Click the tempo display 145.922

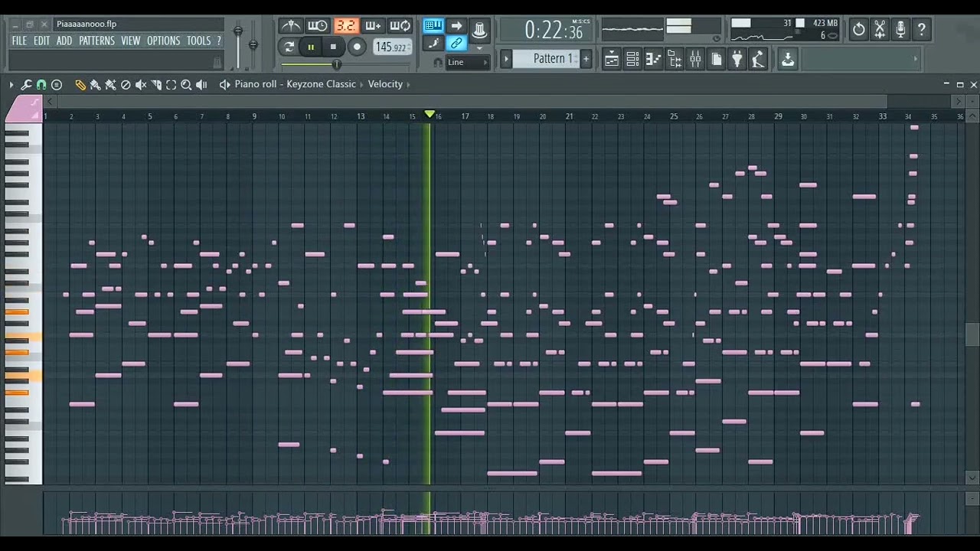[391, 47]
